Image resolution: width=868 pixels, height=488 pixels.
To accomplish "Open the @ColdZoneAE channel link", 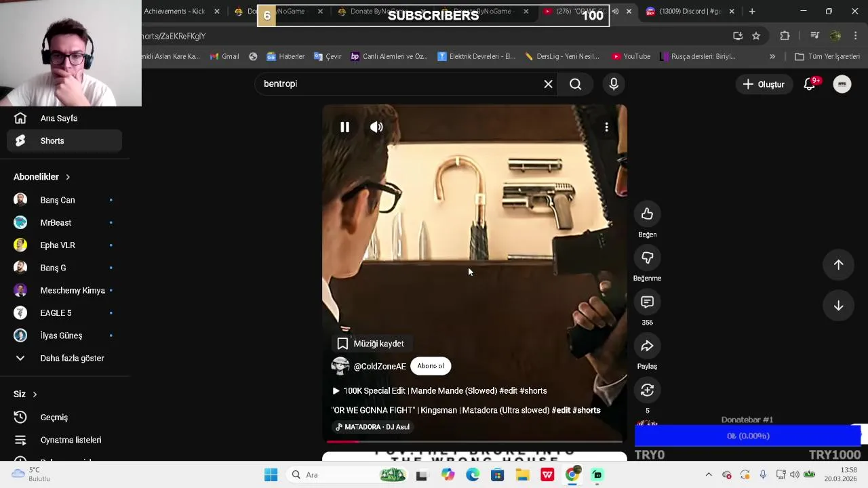I will [380, 367].
